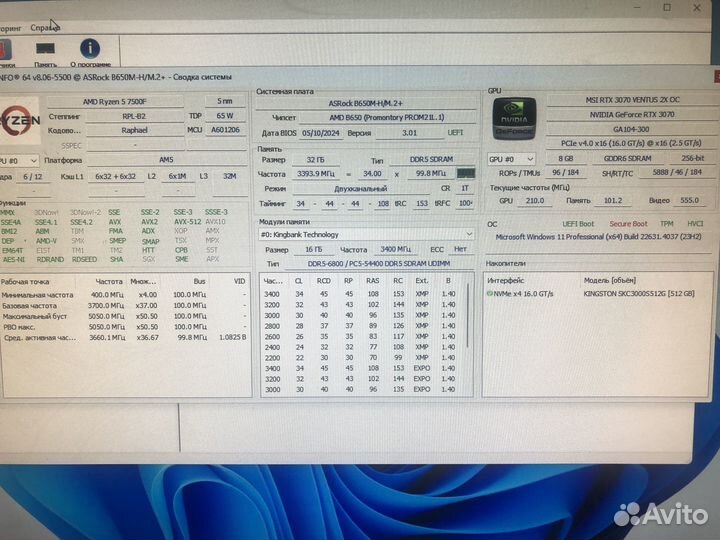
Task: Click the 05/10/2024 BIOS date field
Action: [321, 133]
